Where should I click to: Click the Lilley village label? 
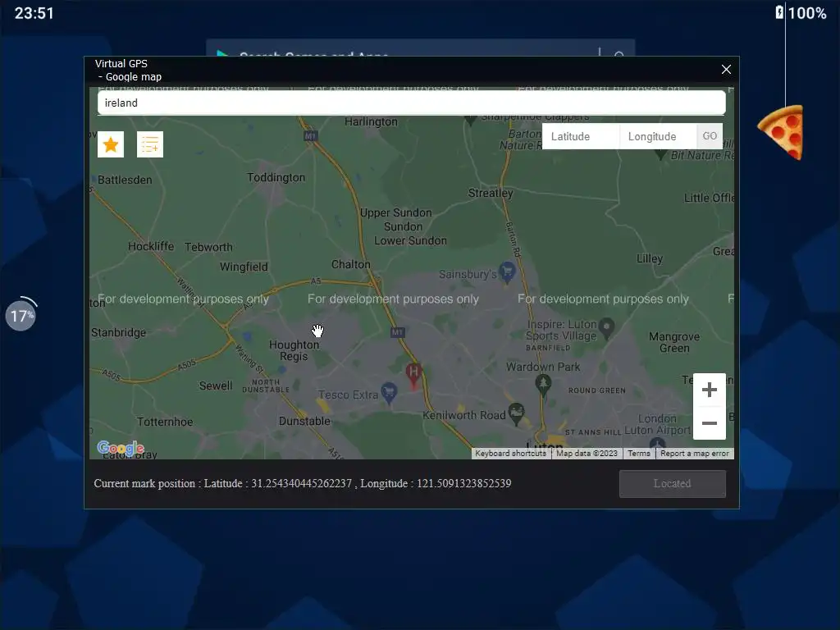pyautogui.click(x=650, y=258)
